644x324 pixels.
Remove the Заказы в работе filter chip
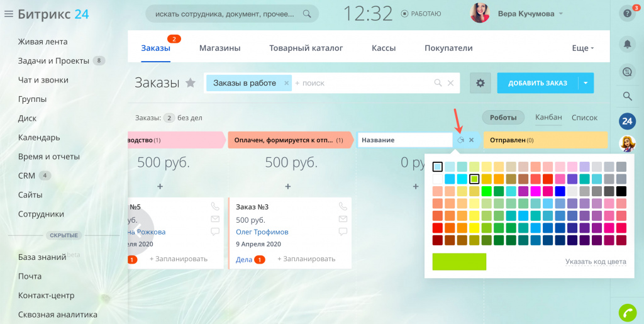[x=286, y=83]
